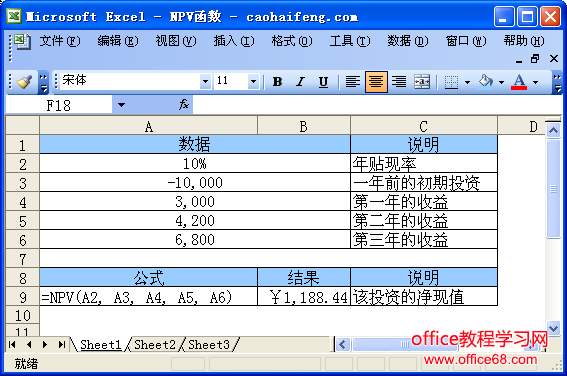Click the formula bar input area
Screen dimensions: 567x376
pyautogui.click(x=376, y=105)
